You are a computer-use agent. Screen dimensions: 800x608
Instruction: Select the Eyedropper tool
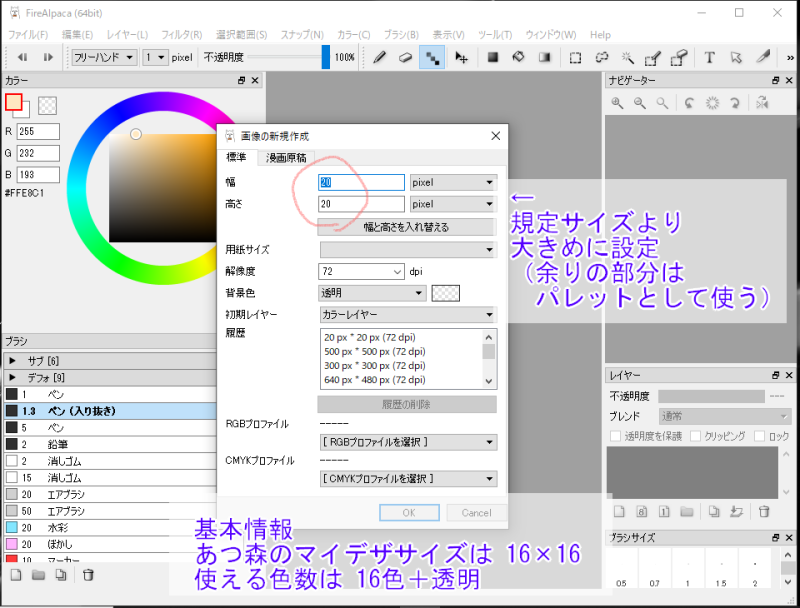[763, 58]
